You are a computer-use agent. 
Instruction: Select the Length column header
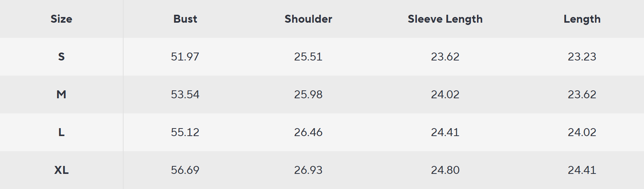tap(582, 19)
